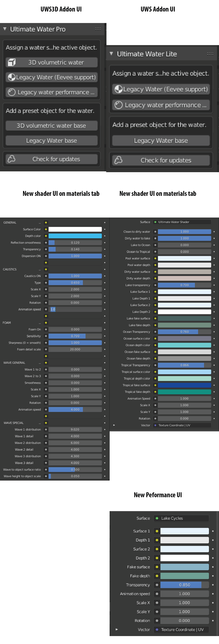Open Texture Coordinate | UV field in Lake Cycles
Viewport: 219px width, 644px height.
(x=182, y=629)
